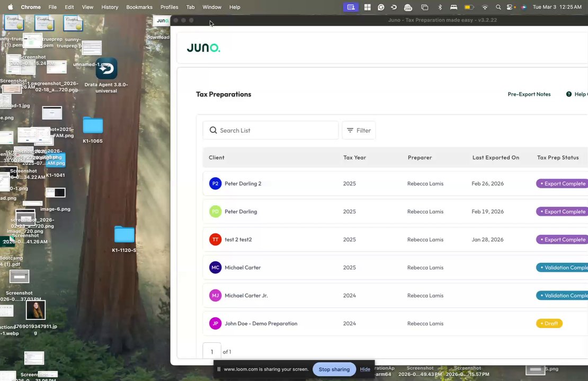Click the Help question mark icon
Screen dimensions: 588x381
569,94
